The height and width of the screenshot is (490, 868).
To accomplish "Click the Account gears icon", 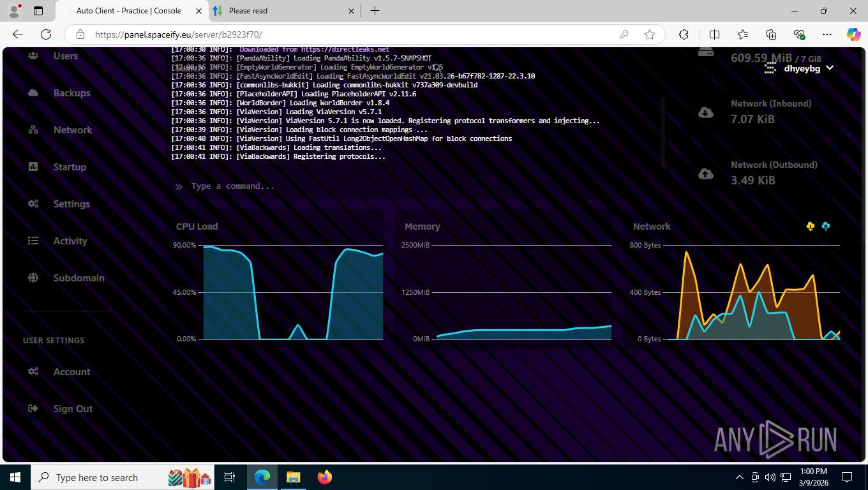I will [33, 372].
